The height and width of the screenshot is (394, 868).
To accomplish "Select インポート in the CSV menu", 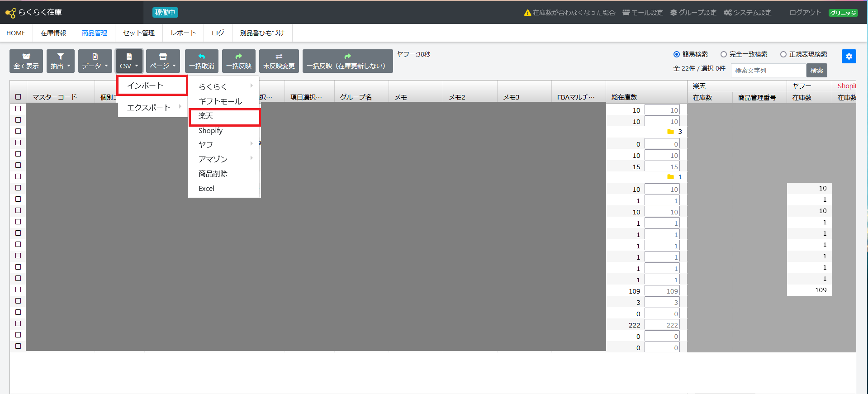I will click(x=152, y=85).
